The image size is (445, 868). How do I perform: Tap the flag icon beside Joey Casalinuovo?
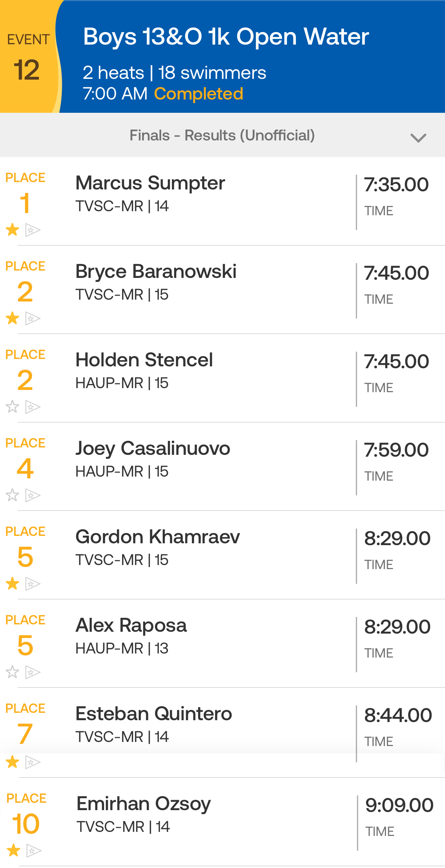[x=32, y=495]
